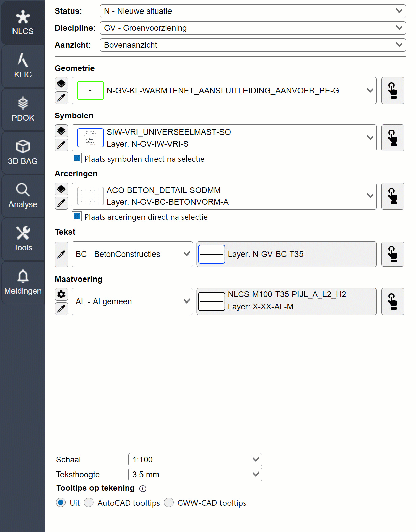
Task: Switch to the PDOK sidebar tab
Action: (x=23, y=110)
